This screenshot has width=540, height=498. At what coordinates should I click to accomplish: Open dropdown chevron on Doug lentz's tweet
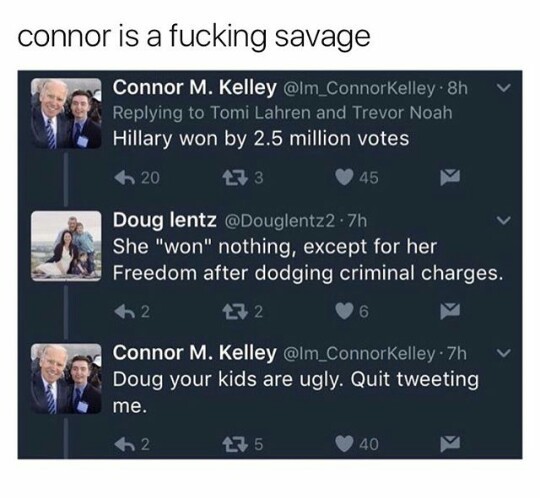coord(503,220)
